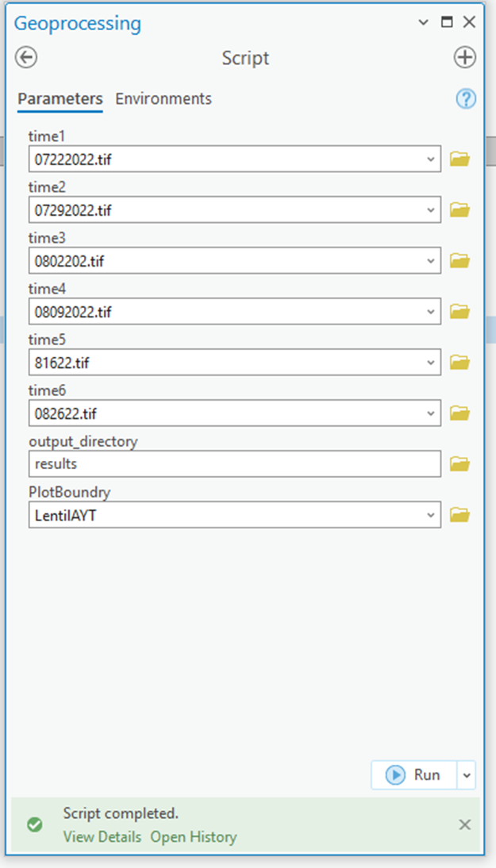496x868 pixels.
Task: Switch to the Environments tab
Action: click(x=163, y=98)
